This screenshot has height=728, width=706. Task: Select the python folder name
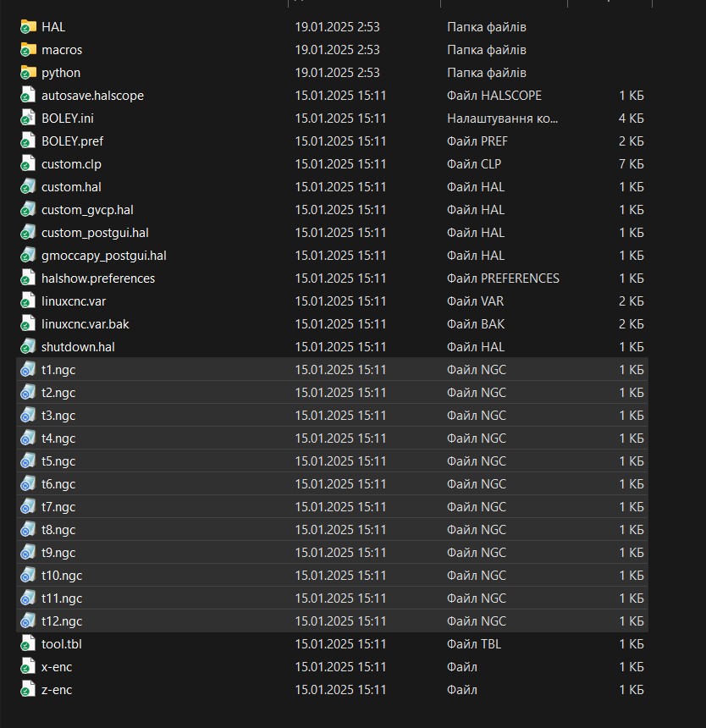coord(61,73)
